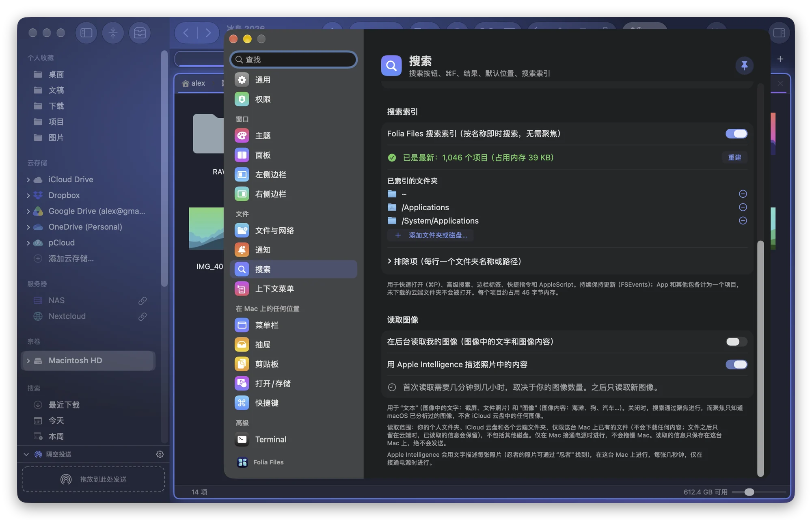The image size is (812, 520).
Task: Toggle the left sidebar button in file window
Action: (86, 33)
